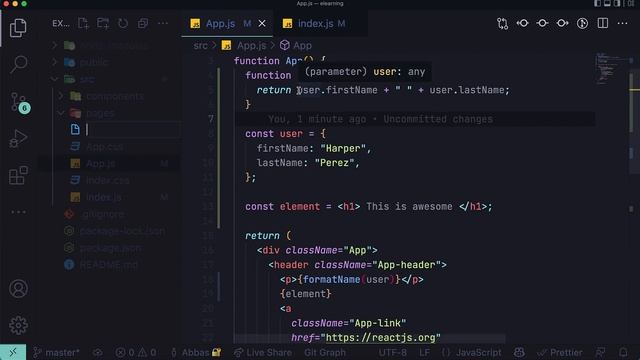Click the sync changes cloud icon
The width and height of the screenshot is (640, 360).
98,352
